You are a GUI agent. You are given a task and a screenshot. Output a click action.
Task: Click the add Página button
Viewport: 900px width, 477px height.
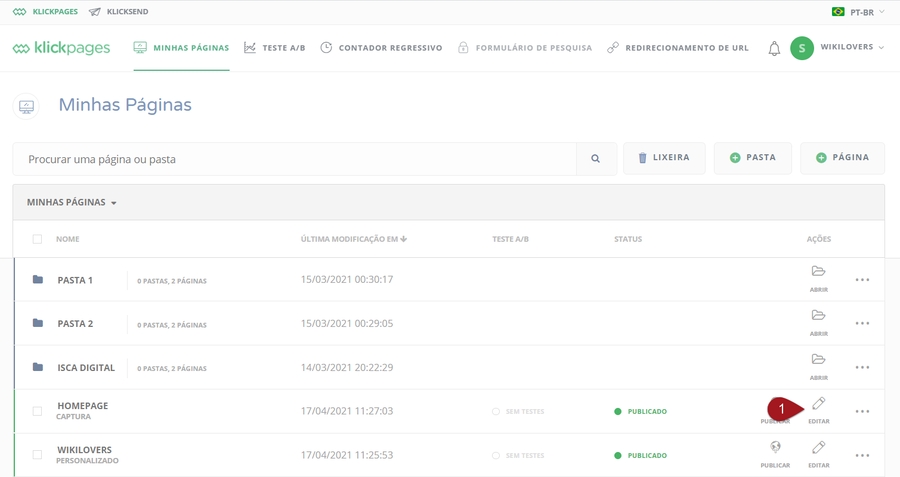pos(842,158)
